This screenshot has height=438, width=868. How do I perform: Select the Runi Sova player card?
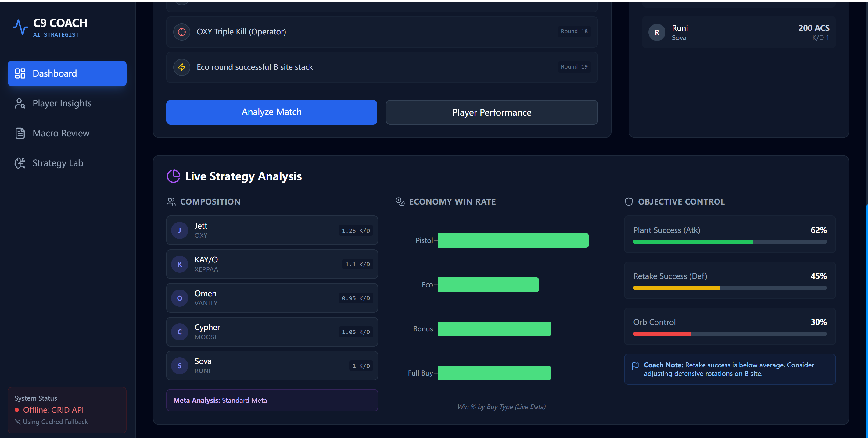[x=738, y=32]
